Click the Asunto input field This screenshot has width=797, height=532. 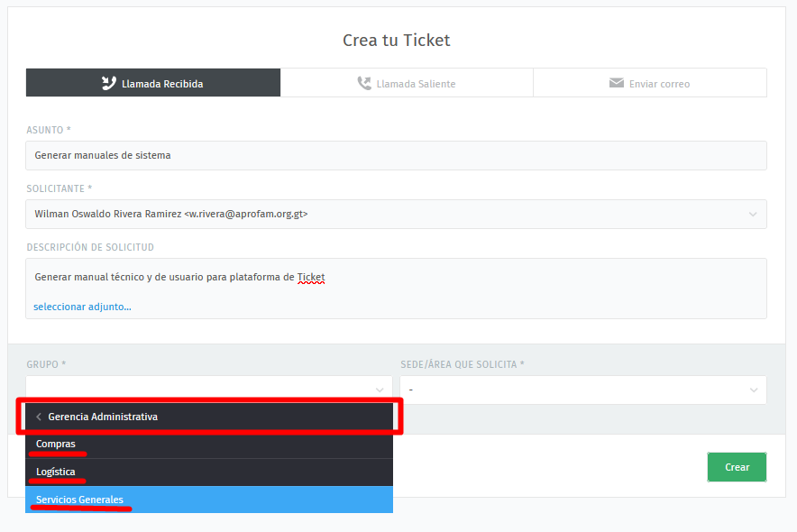[x=396, y=155]
